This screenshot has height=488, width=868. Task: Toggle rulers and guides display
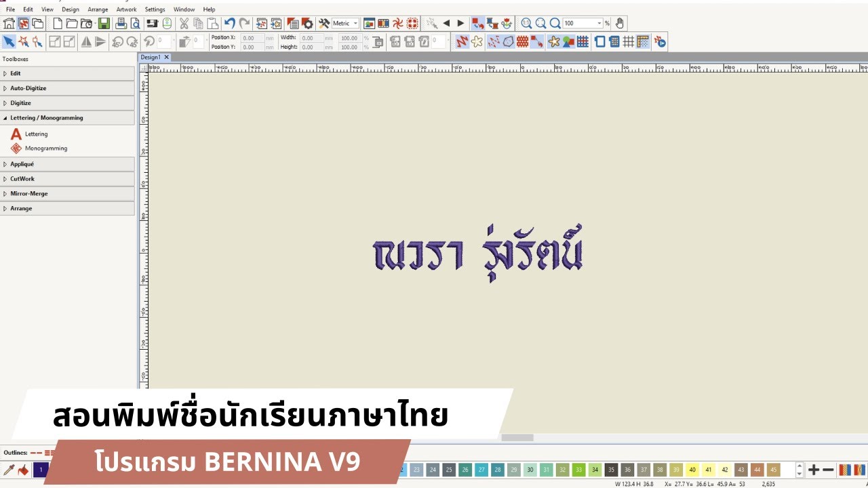(x=643, y=41)
